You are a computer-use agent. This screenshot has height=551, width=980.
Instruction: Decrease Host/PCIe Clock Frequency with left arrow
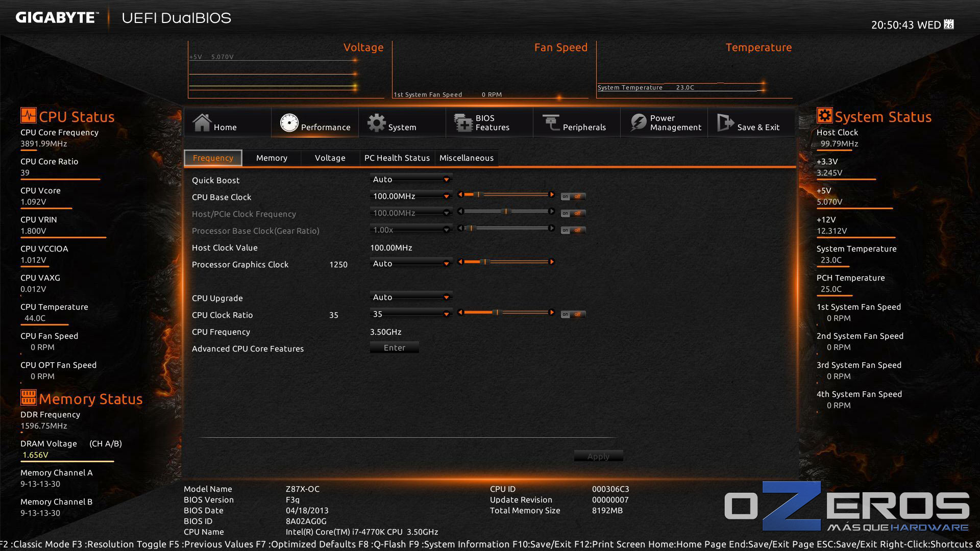[x=460, y=211]
